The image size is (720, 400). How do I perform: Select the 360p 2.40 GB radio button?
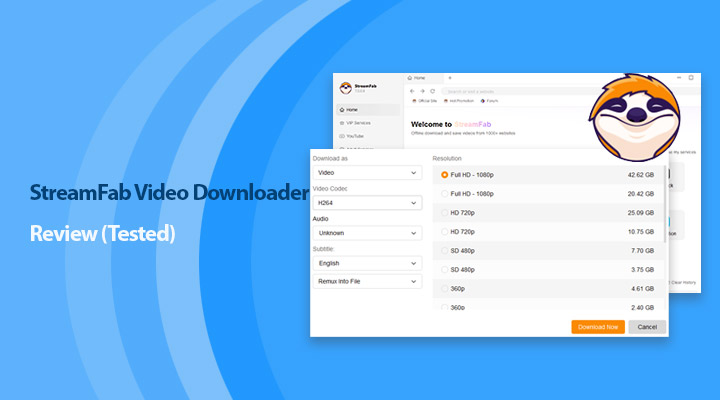[444, 307]
